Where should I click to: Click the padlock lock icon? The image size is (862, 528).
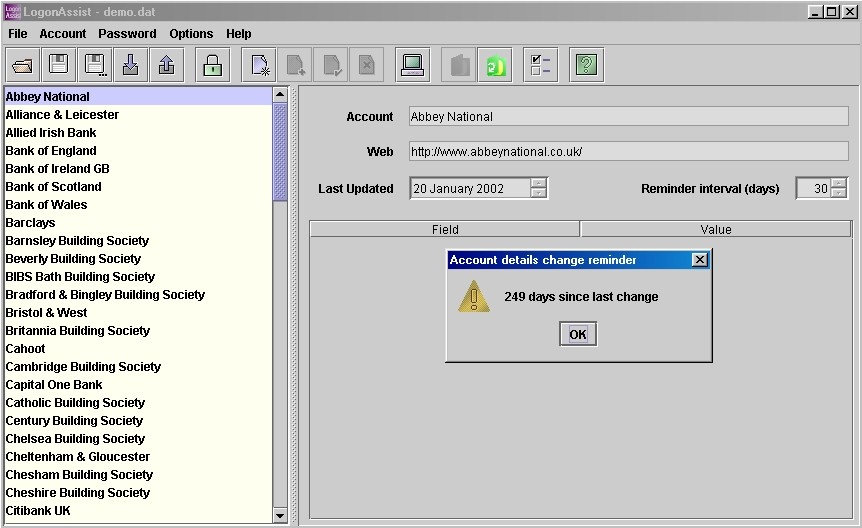coord(213,65)
